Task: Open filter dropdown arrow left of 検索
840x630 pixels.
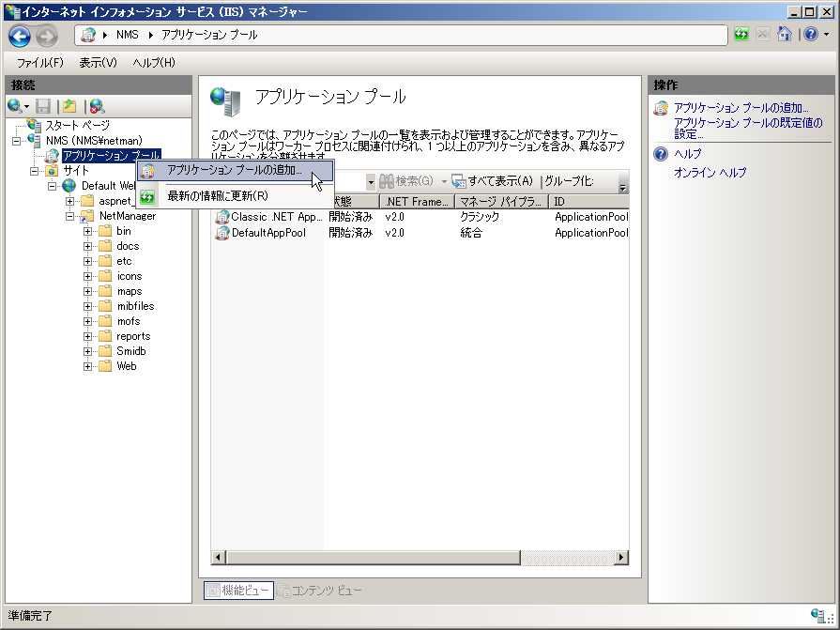Action: tap(370, 182)
